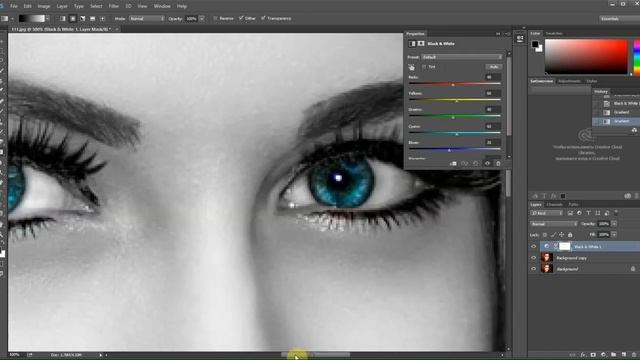Open the Window menu

[162, 6]
